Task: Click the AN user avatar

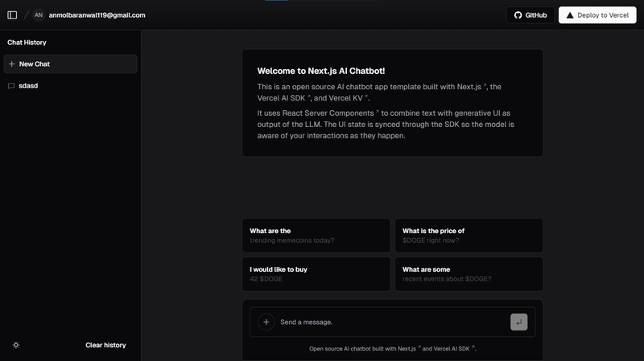Action: click(x=38, y=15)
